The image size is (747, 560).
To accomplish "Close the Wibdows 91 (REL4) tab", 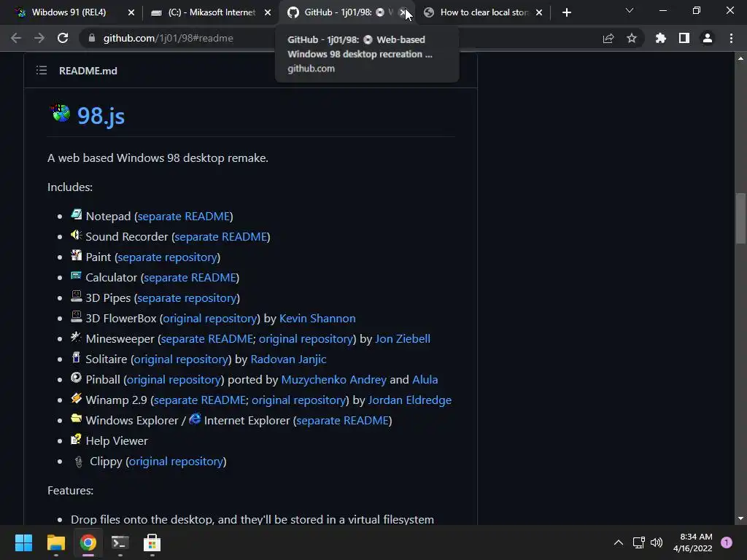I will pyautogui.click(x=131, y=12).
